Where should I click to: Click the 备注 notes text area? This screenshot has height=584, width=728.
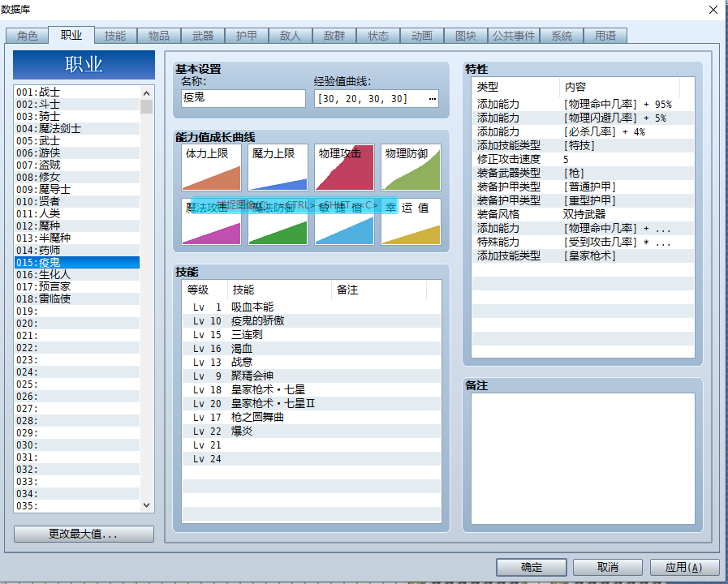(x=584, y=459)
